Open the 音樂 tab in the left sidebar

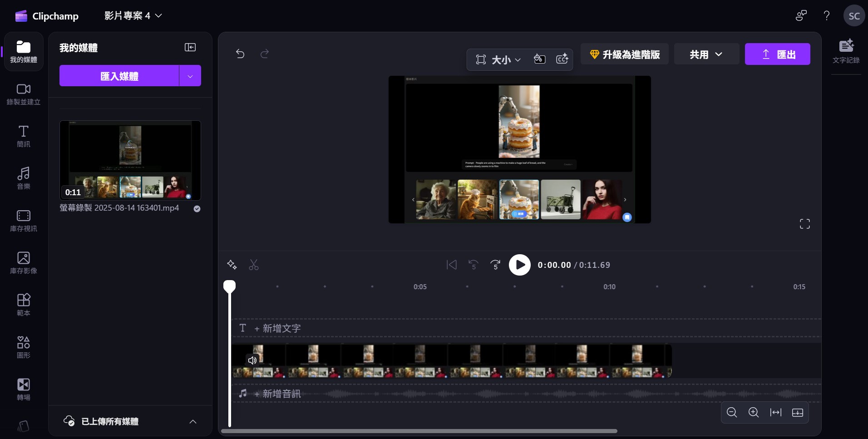(23, 178)
